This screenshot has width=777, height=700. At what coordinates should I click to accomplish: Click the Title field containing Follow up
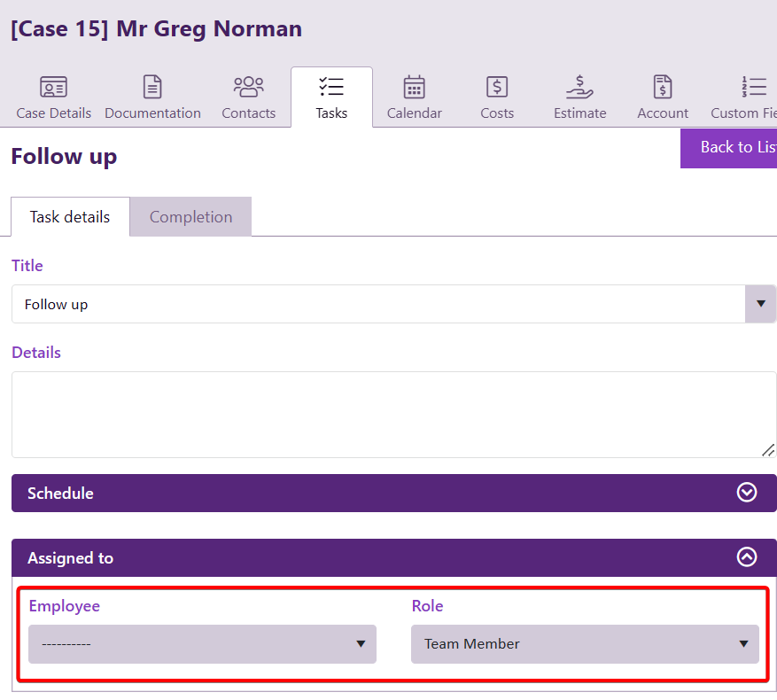(377, 304)
